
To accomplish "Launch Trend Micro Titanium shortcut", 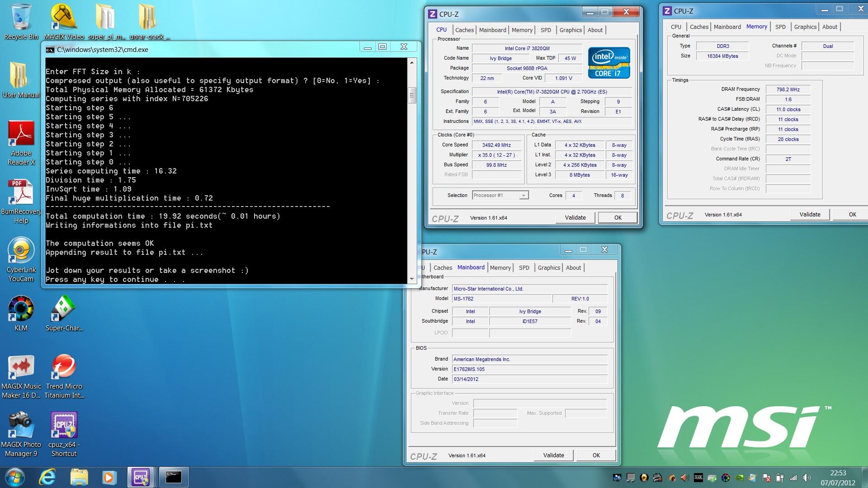I will click(64, 376).
